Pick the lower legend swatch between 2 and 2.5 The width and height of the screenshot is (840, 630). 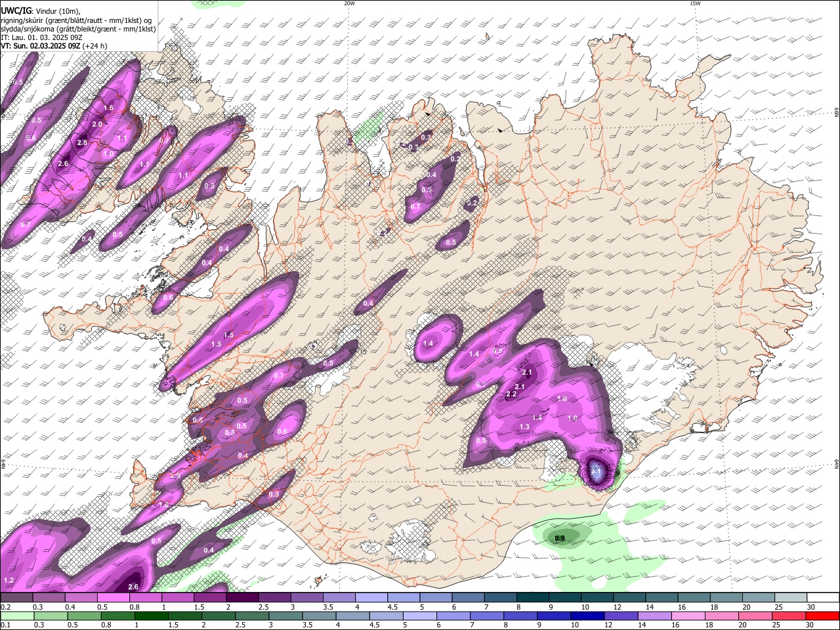tap(219, 616)
